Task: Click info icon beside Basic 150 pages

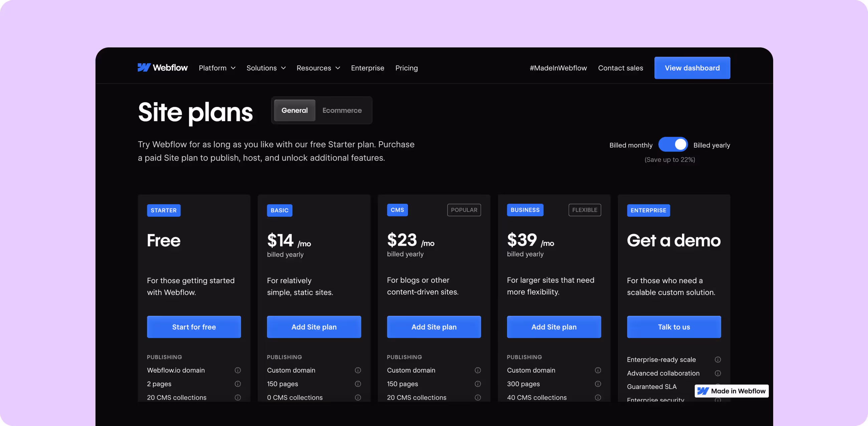Action: [358, 384]
